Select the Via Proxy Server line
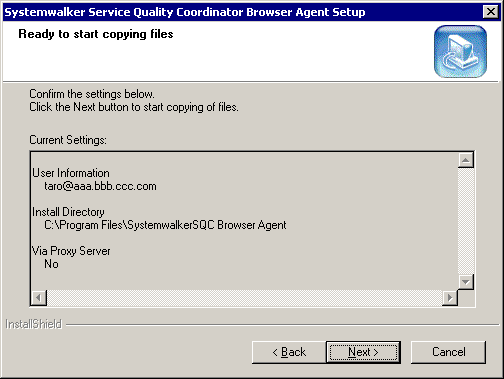Viewport: 504px width, 379px height. point(71,251)
